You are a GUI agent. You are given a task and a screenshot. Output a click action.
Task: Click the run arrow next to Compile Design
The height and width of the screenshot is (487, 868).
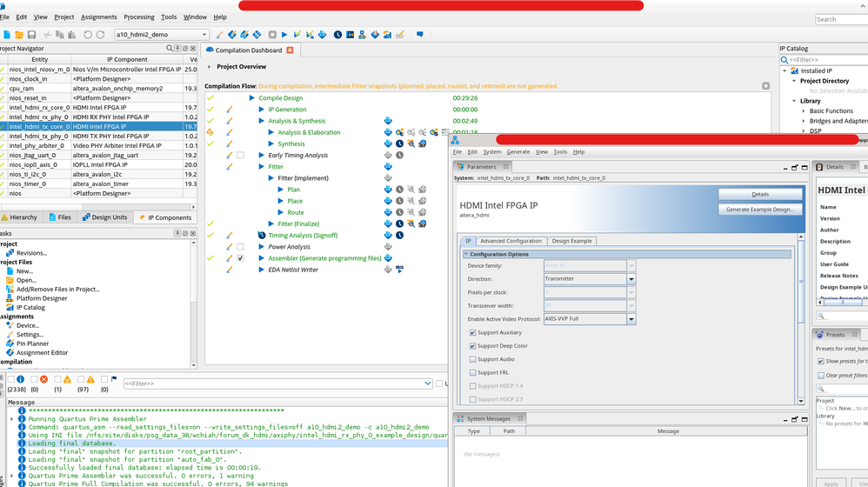pos(252,98)
